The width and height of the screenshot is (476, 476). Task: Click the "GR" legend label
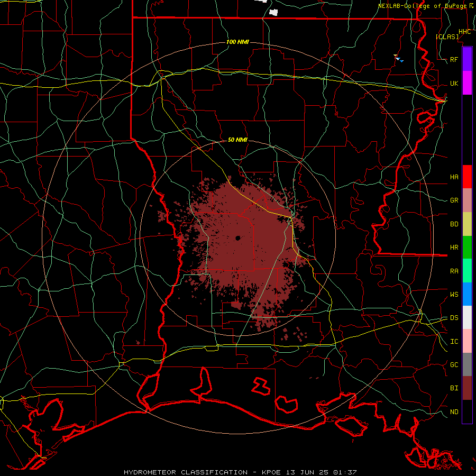[454, 200]
